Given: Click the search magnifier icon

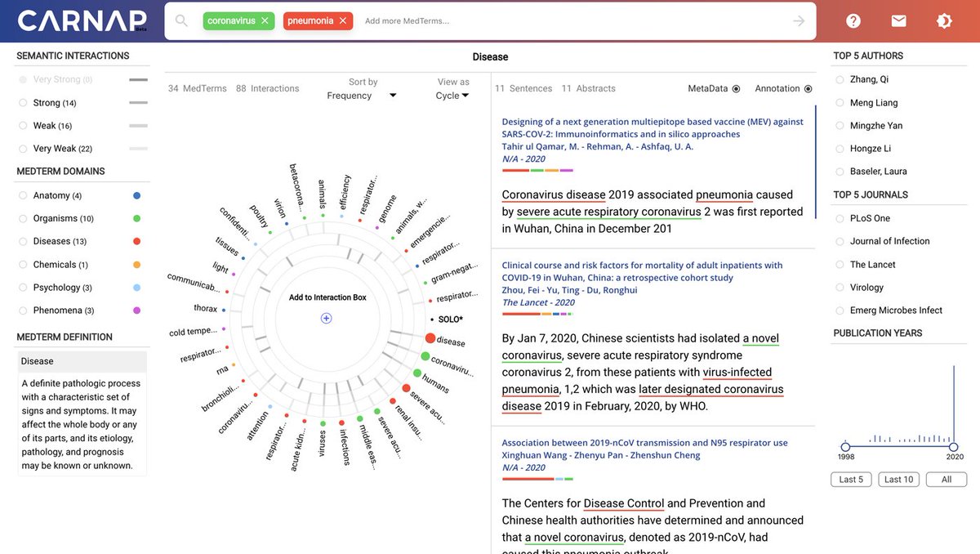Looking at the screenshot, I should [180, 20].
